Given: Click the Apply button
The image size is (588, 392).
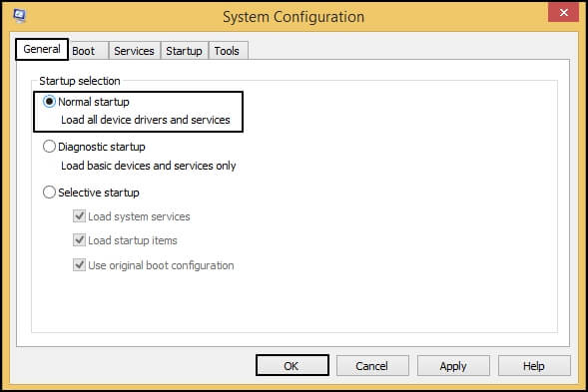Looking at the screenshot, I should pyautogui.click(x=453, y=365).
